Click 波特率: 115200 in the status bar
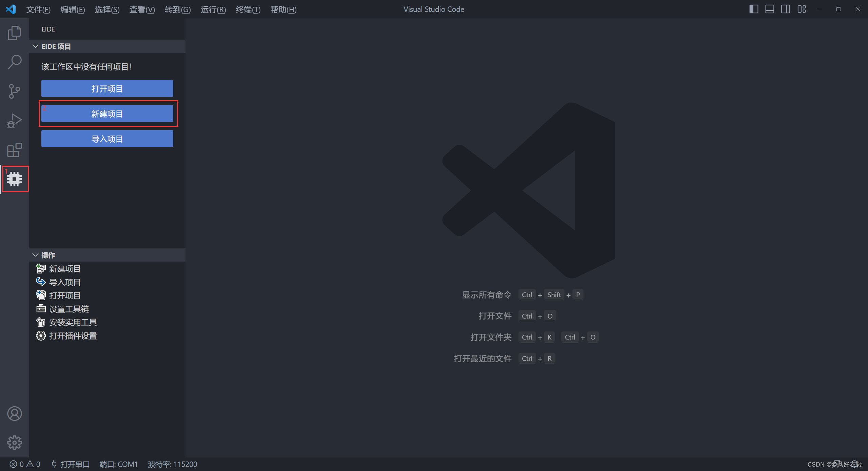Screen dimensions: 868x471 [172, 464]
